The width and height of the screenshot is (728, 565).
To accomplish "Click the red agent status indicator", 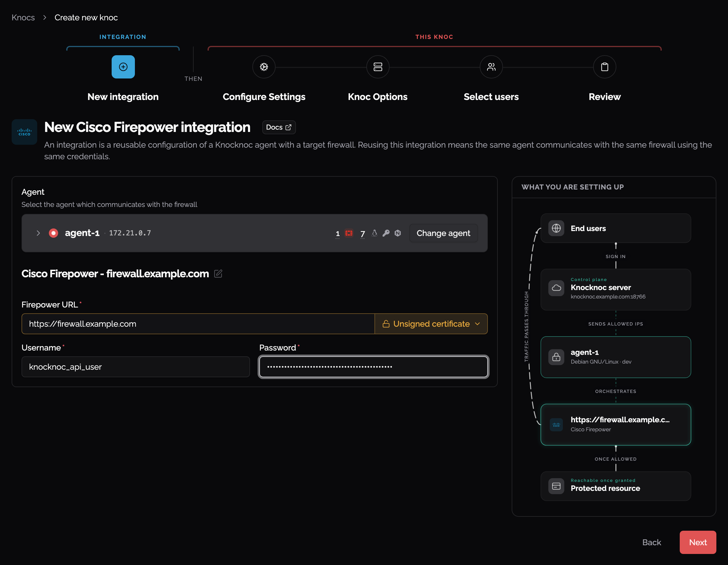I will tap(53, 233).
